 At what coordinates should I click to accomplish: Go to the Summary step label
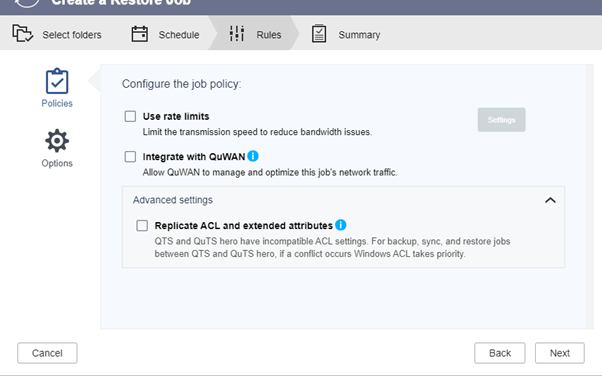pos(359,35)
